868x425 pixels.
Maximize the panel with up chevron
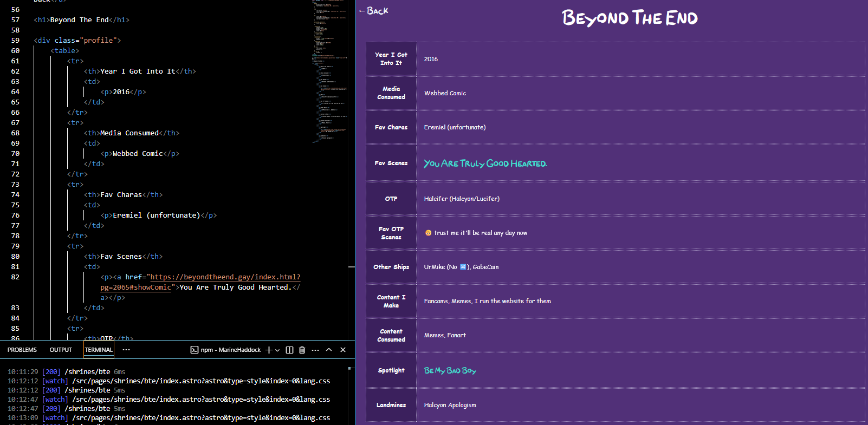(x=329, y=350)
